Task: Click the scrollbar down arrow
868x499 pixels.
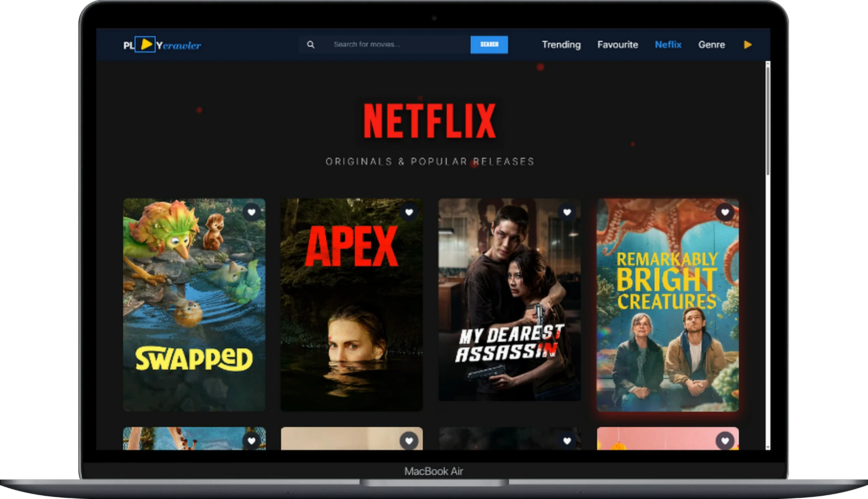Action: [768, 447]
